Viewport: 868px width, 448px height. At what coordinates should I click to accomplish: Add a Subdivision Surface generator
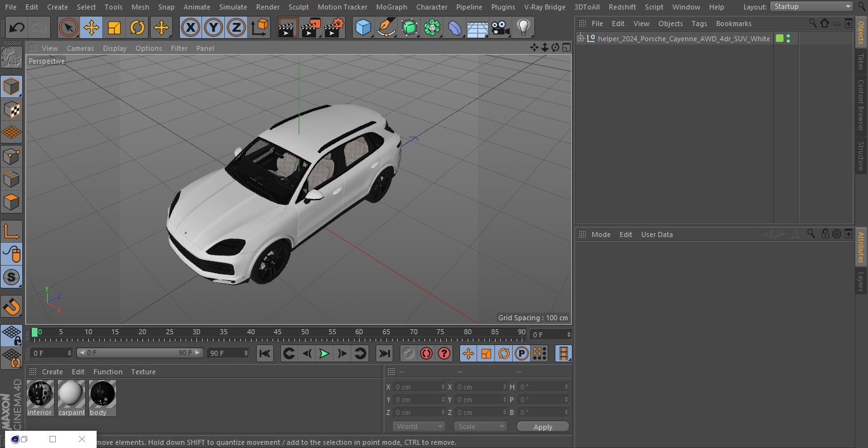[x=409, y=28]
